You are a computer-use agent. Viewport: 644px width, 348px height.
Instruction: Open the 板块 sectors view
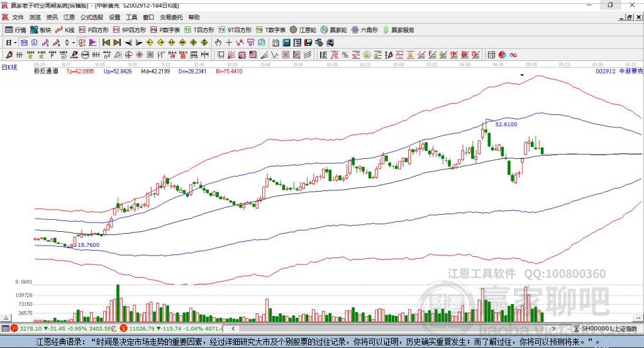[41, 30]
